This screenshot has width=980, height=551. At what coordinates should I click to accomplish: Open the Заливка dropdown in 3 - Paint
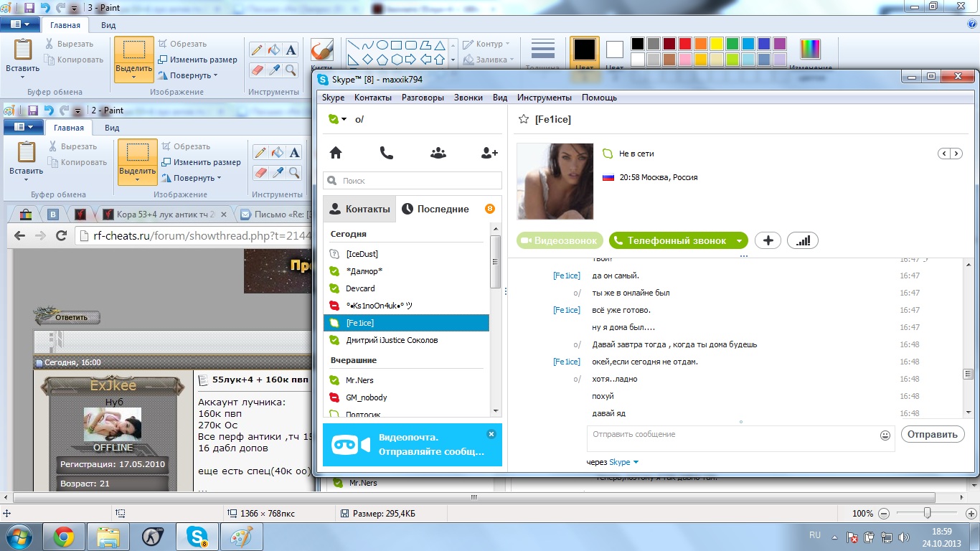(489, 60)
